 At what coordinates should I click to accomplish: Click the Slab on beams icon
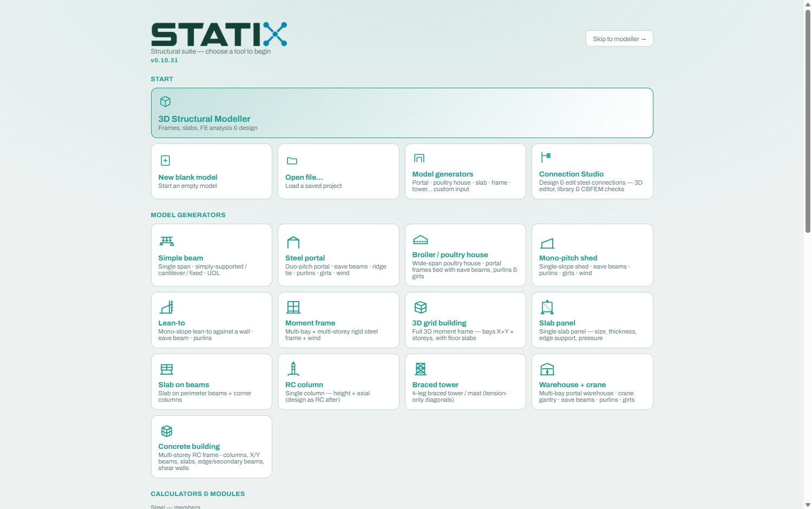tap(167, 369)
